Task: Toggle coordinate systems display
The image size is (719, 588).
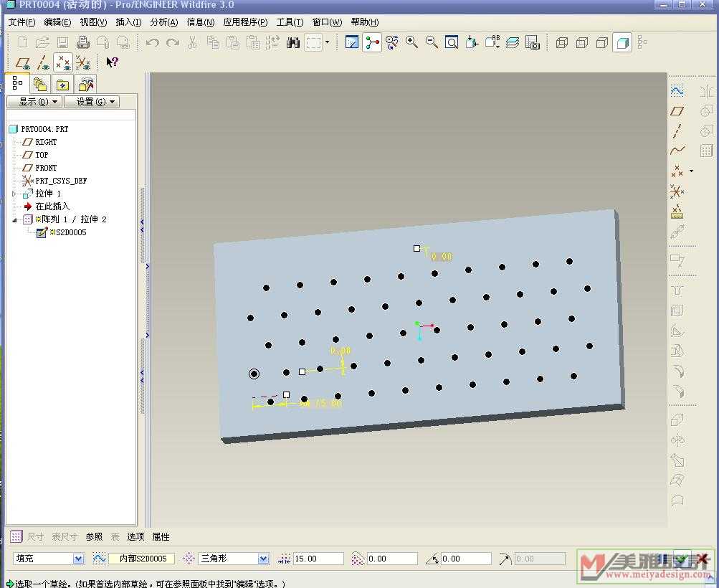Action: (x=83, y=62)
